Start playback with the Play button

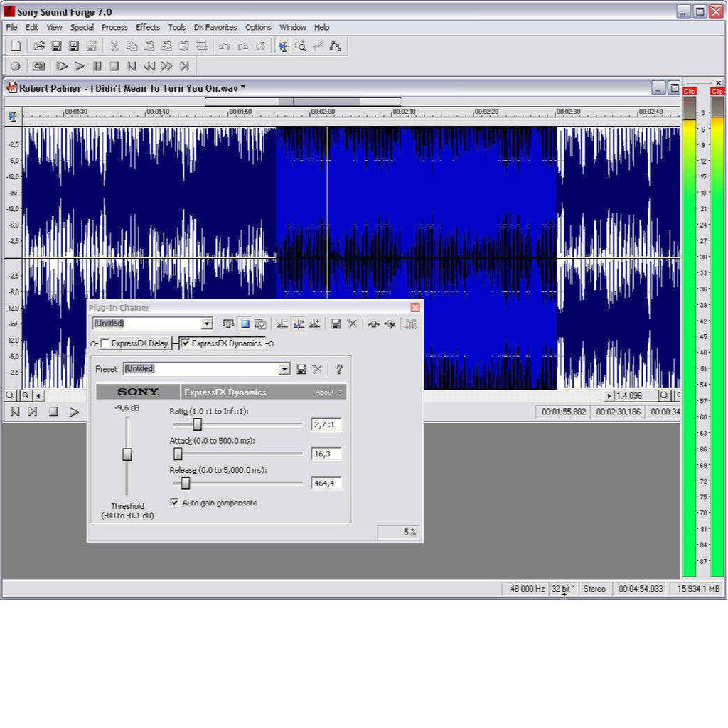tap(80, 66)
